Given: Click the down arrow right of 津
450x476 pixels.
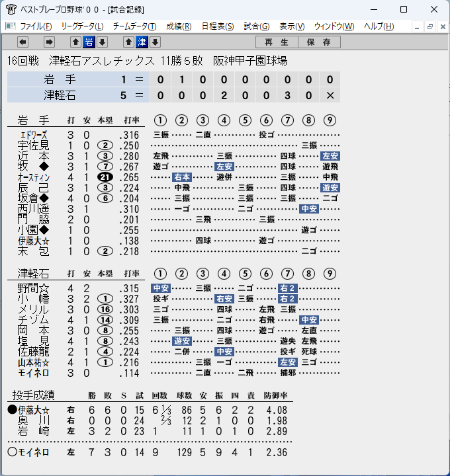Looking at the screenshot, I should click(x=155, y=42).
